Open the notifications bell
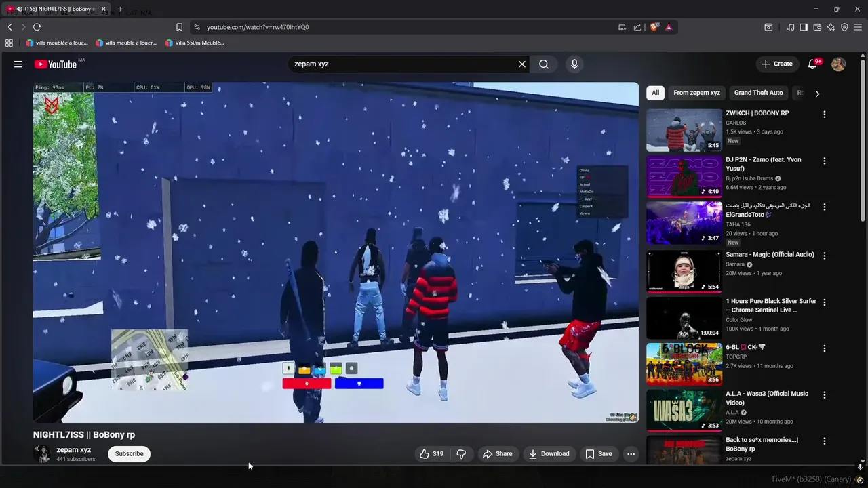 [812, 64]
